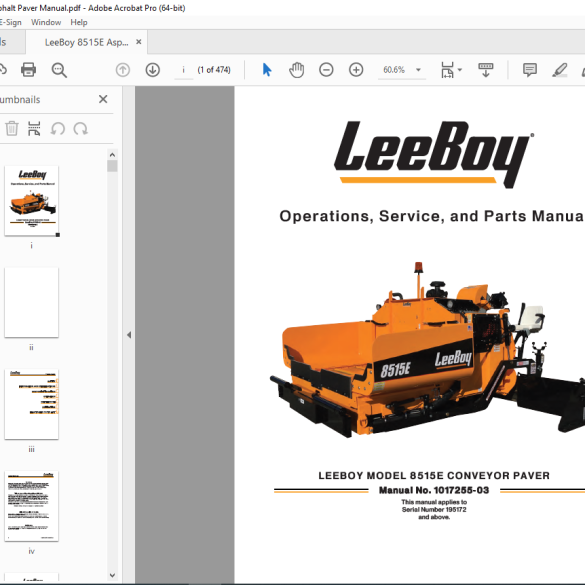
Task: Enable the scrolling read mode icon
Action: point(485,70)
